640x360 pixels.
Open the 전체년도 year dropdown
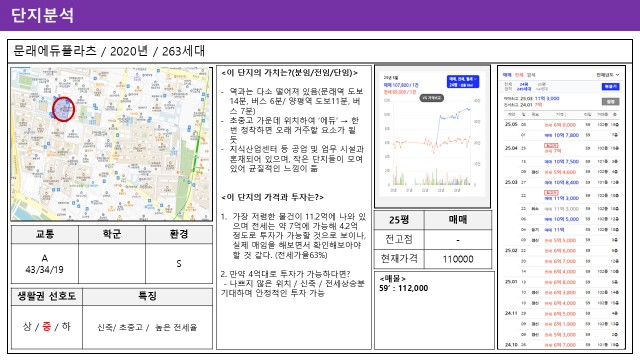607,75
